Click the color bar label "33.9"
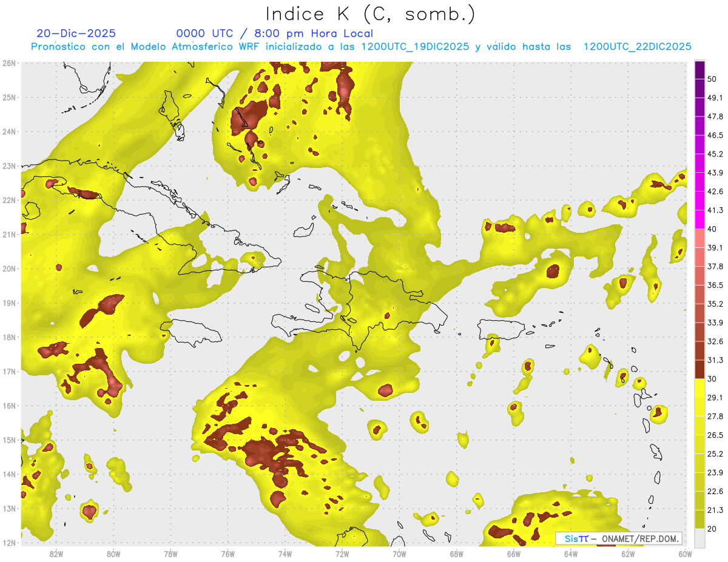The width and height of the screenshot is (728, 562). click(x=715, y=323)
